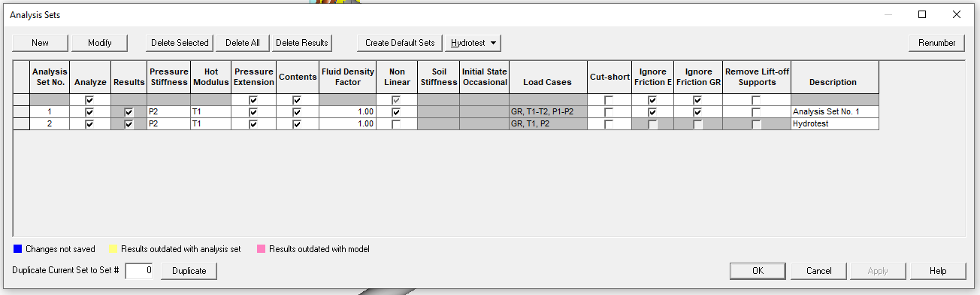Click Delete All button

(243, 43)
